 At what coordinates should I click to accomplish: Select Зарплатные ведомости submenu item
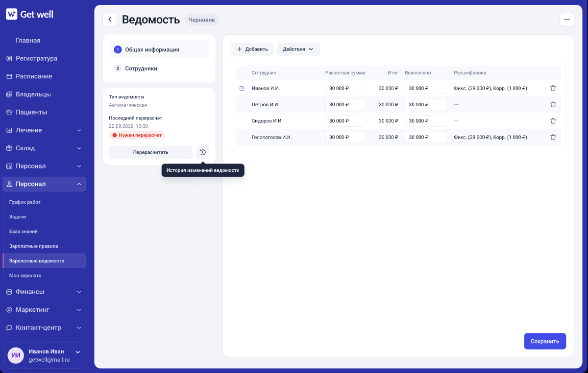click(44, 261)
